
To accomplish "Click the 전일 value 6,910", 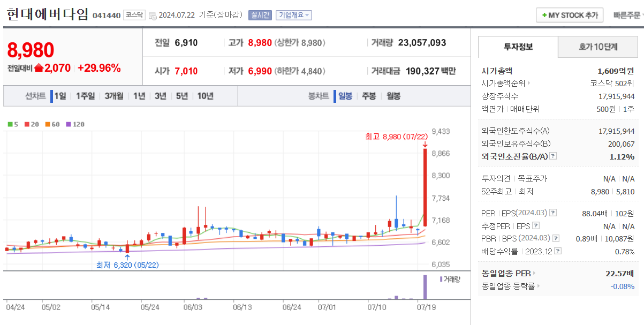I will [x=186, y=43].
